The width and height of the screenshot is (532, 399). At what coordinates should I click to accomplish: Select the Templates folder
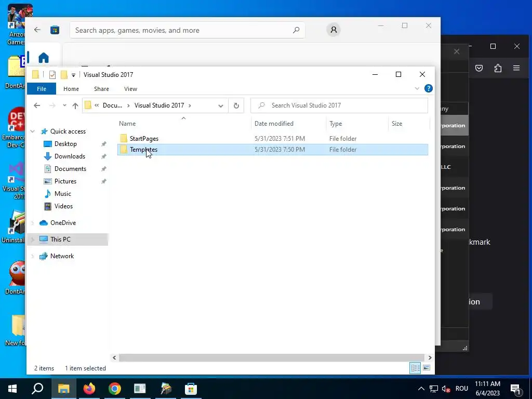(272, 150)
